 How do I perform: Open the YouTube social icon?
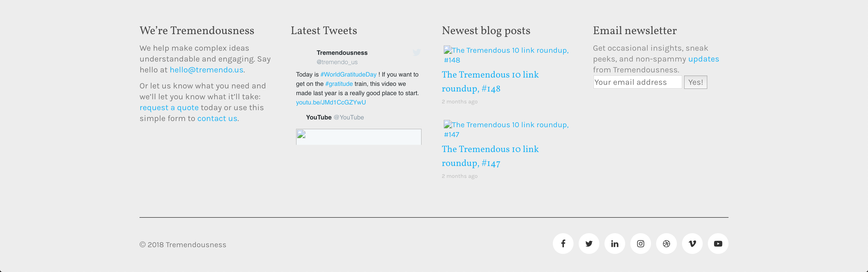pos(718,244)
